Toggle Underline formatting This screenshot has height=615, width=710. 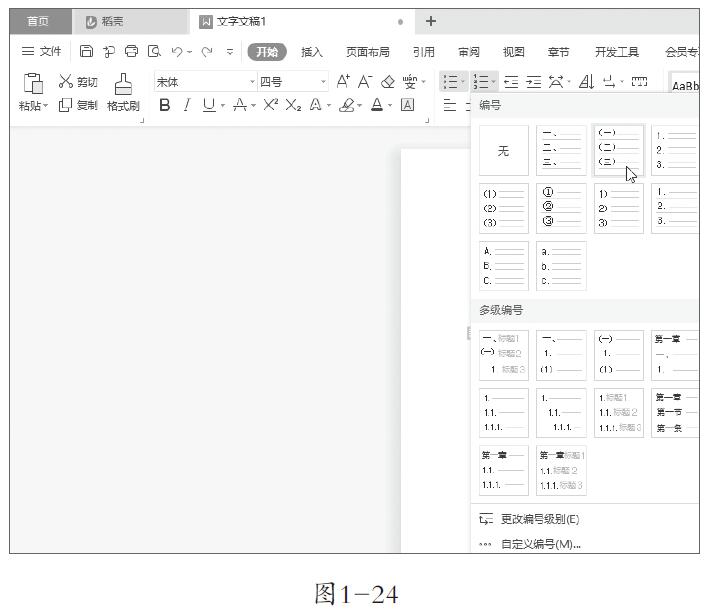(208, 105)
